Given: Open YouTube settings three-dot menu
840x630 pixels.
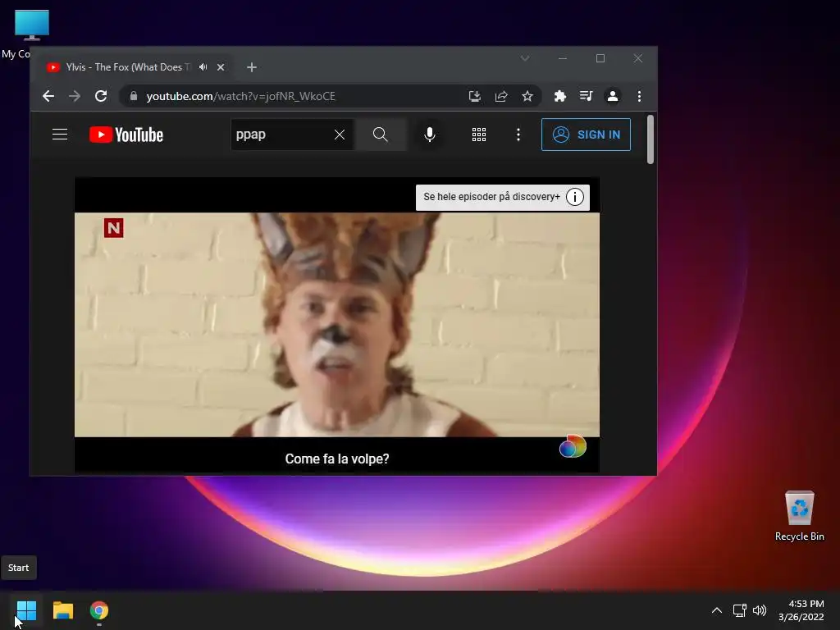Looking at the screenshot, I should pyautogui.click(x=518, y=135).
